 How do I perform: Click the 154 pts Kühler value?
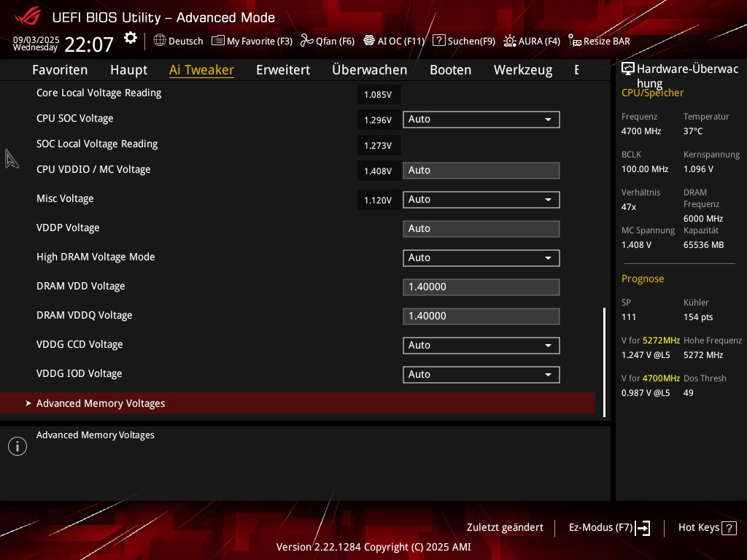(698, 317)
